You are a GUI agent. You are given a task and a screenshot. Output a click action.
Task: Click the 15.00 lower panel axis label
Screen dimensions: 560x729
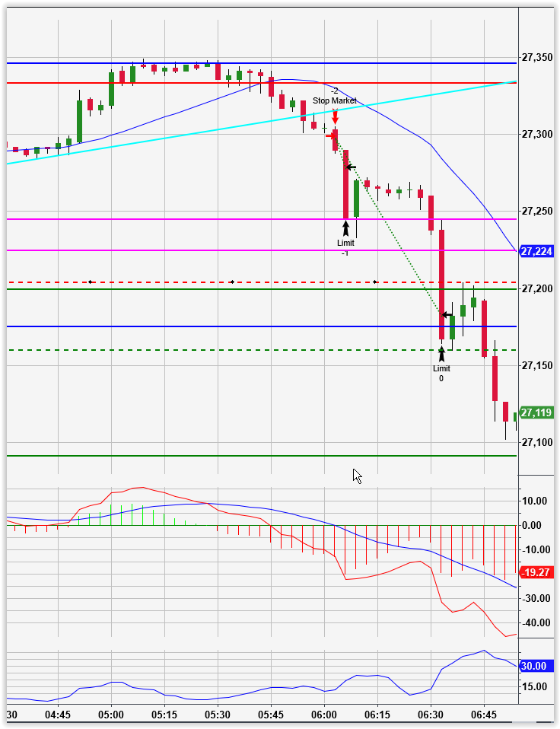point(534,686)
